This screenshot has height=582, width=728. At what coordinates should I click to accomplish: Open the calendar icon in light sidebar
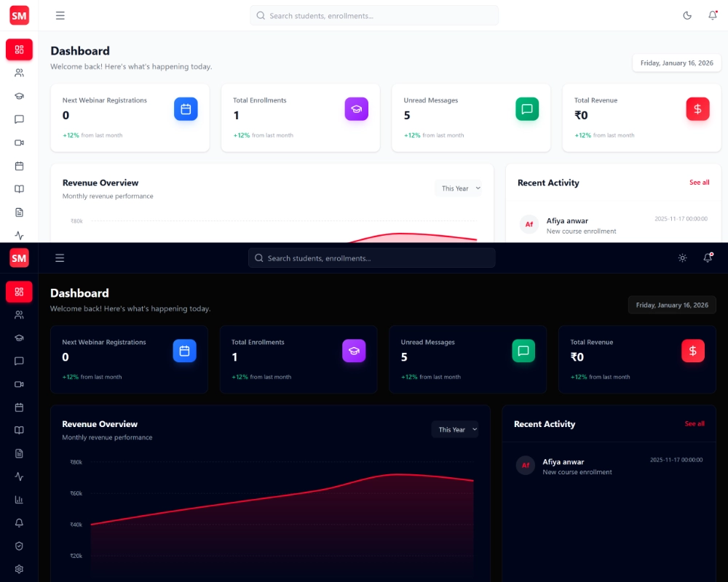(19, 166)
